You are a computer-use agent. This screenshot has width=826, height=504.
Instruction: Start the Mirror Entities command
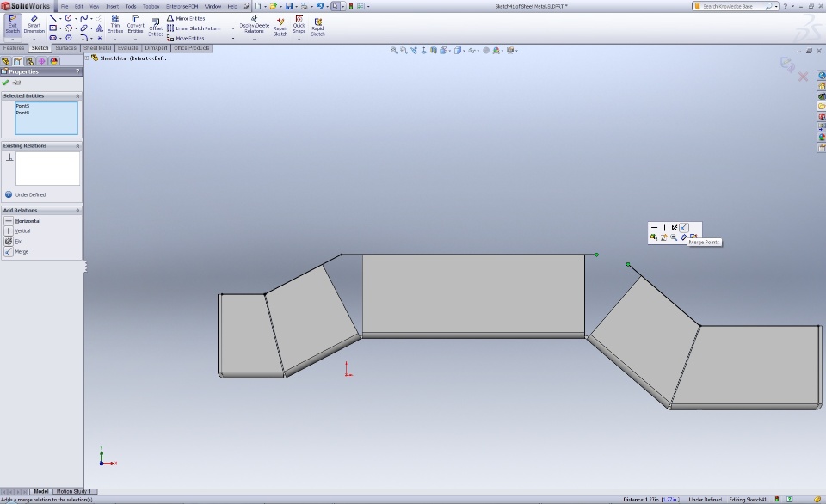(x=186, y=18)
